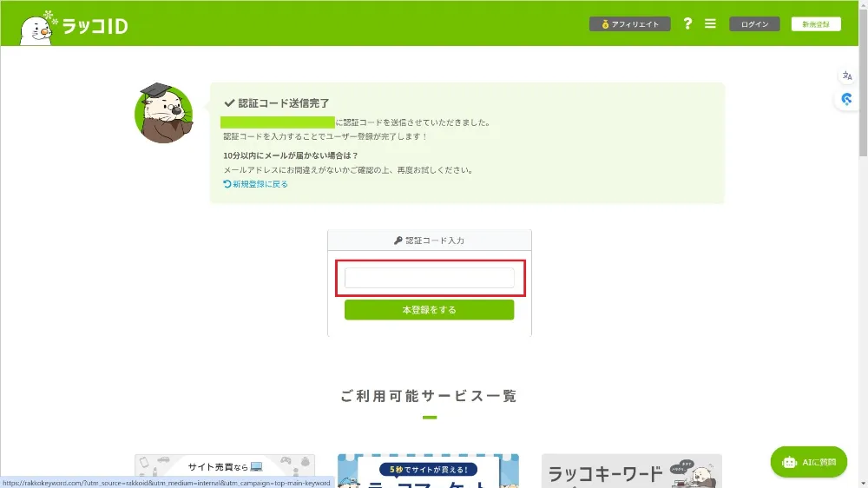Click the ラッコID logo
The image size is (868, 488).
[x=74, y=27]
